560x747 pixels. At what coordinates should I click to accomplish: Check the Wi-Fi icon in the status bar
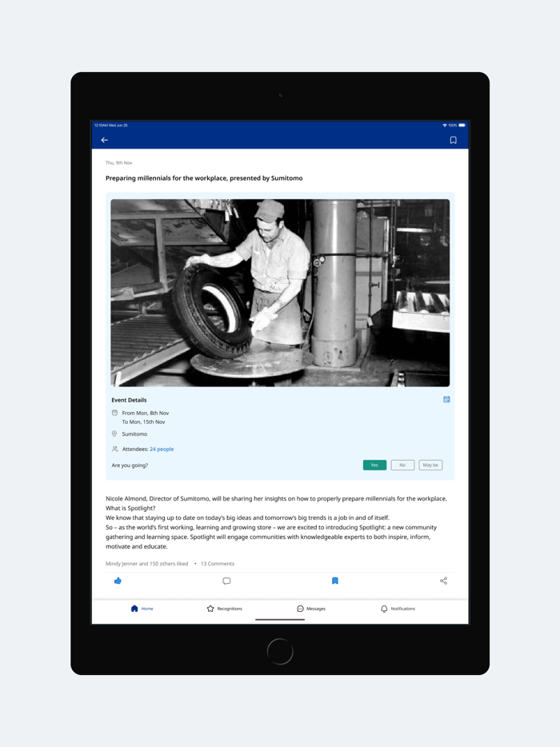click(x=445, y=126)
